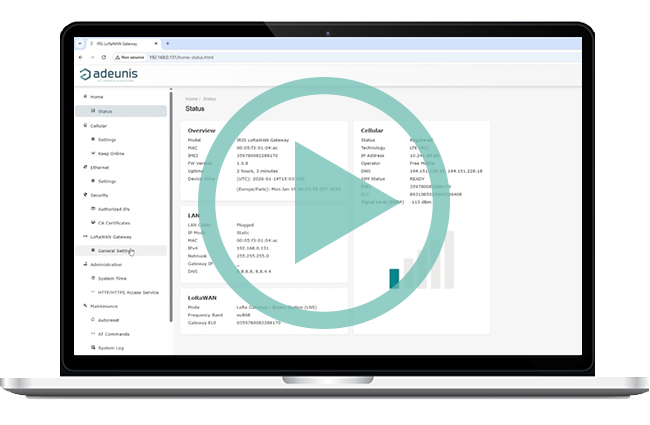This screenshot has width=650, height=425.
Task: Click the netmask value 255.255.255.0
Action: click(252, 256)
